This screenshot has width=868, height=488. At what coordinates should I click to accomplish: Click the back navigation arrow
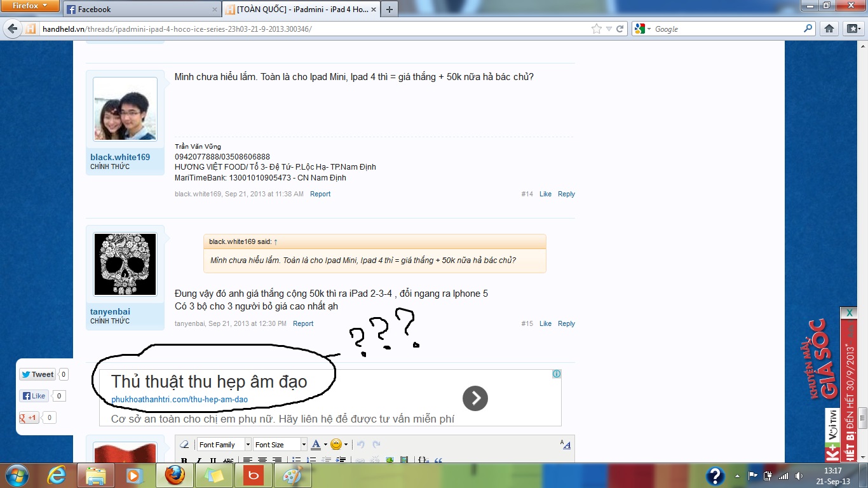pos(11,29)
